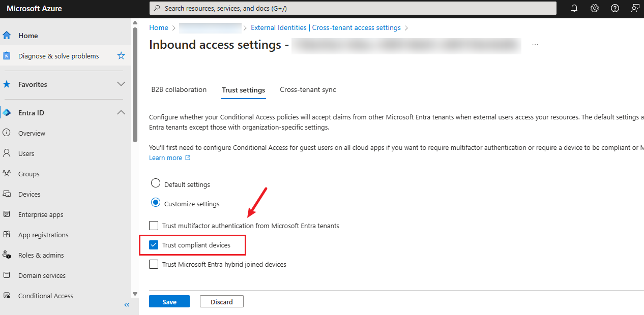Click the sidebar vertical scrollbar thumb
The height and width of the screenshot is (315, 644).
tap(135, 85)
